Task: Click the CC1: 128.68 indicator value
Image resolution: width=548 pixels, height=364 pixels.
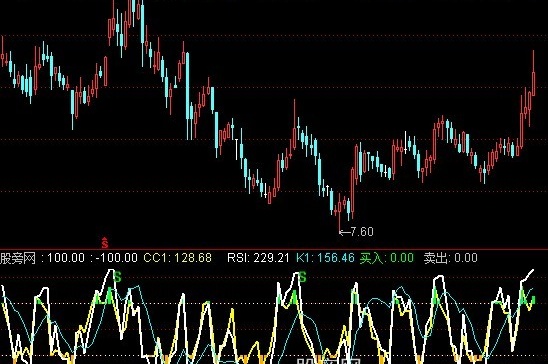Action: point(178,258)
